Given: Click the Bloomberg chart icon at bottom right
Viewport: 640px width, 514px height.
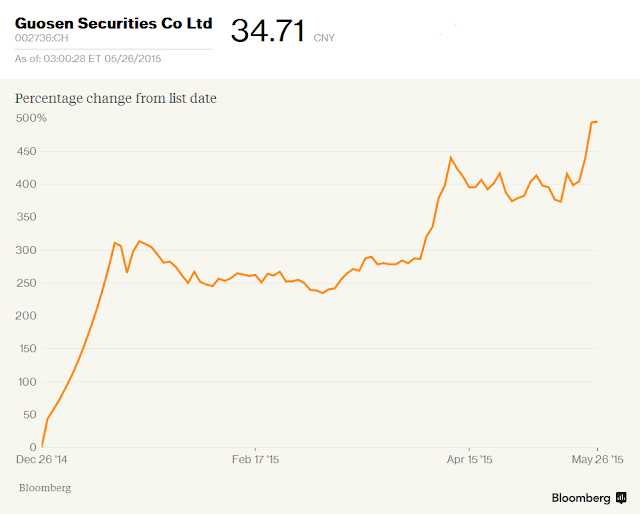Looking at the screenshot, I should (x=621, y=497).
